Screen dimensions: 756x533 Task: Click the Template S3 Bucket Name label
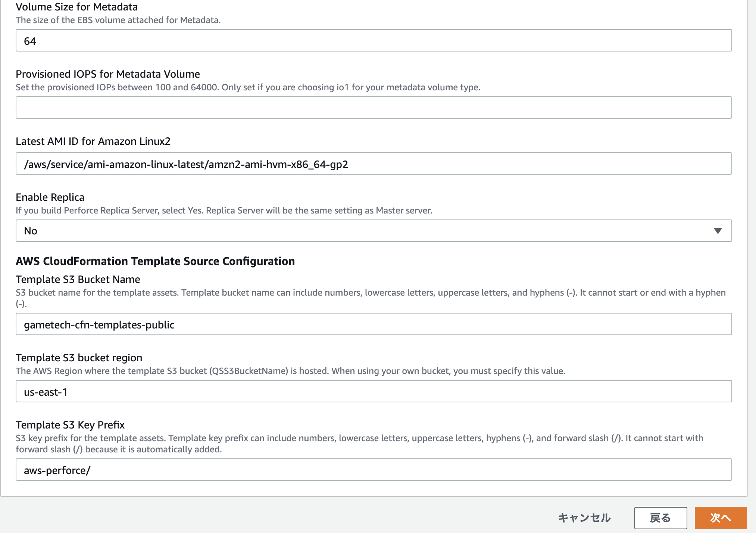(78, 279)
